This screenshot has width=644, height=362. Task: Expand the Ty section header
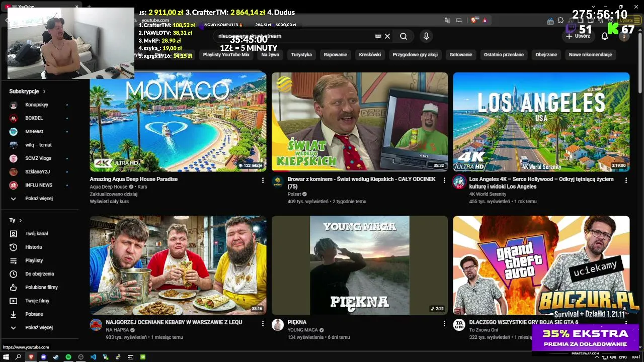point(16,220)
